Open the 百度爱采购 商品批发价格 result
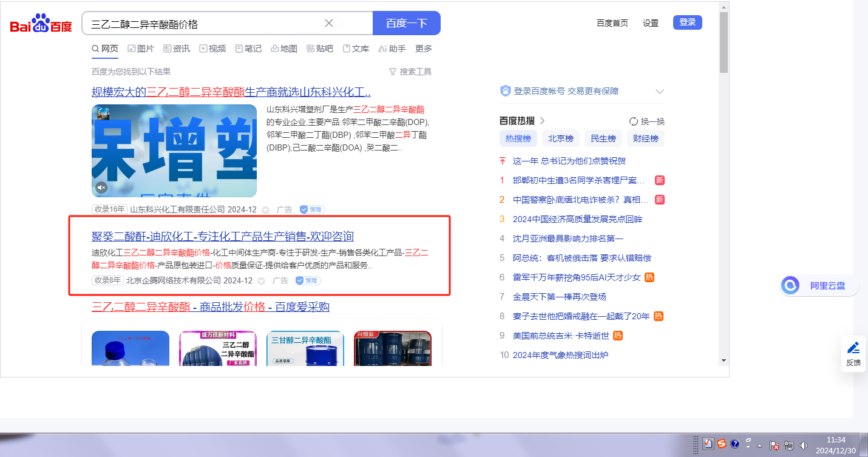The width and height of the screenshot is (868, 457). tap(211, 306)
